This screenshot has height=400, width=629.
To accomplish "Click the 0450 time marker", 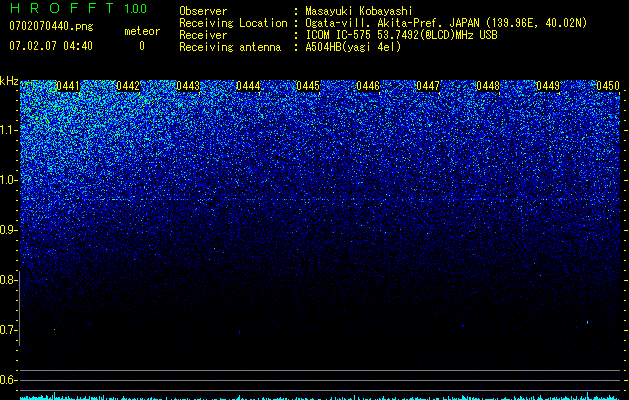I will (608, 86).
